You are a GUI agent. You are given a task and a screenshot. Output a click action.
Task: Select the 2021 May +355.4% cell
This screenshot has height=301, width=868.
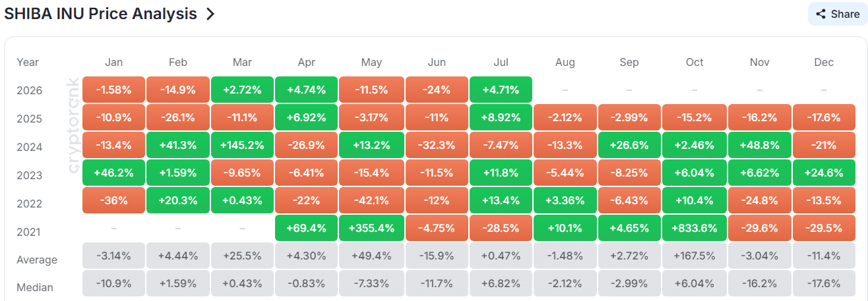point(371,228)
